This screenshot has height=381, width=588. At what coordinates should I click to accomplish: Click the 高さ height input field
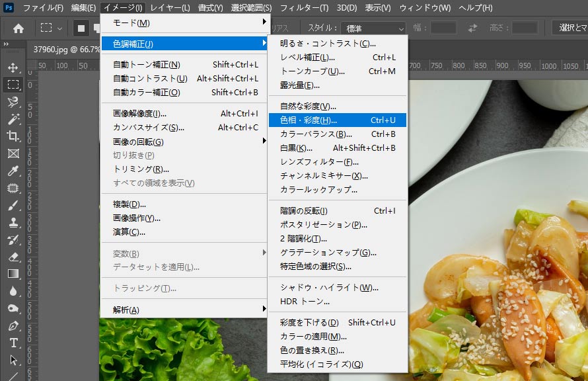click(525, 28)
